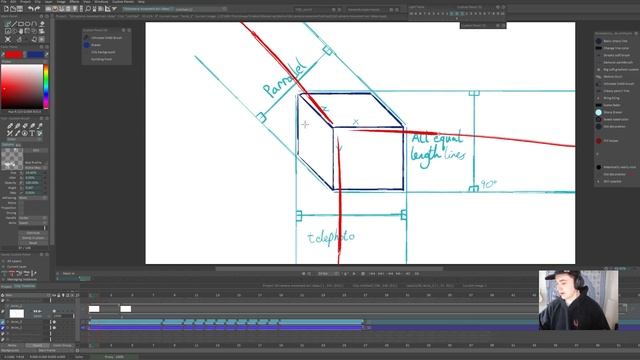This screenshot has width=640, height=360.
Task: Select the blue Eraser item in custom panel
Action: point(96,45)
